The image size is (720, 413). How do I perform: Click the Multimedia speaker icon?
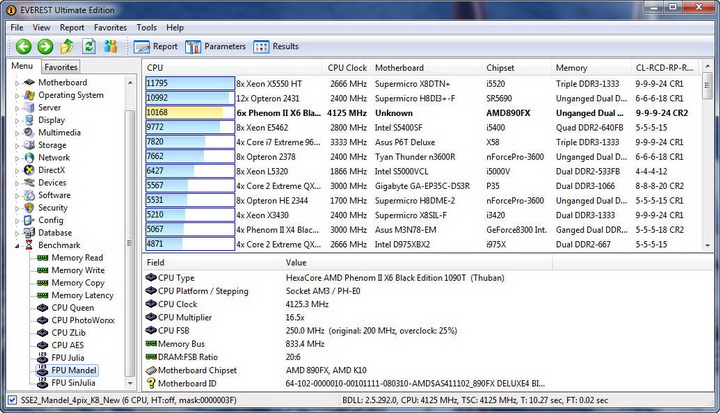tap(29, 132)
